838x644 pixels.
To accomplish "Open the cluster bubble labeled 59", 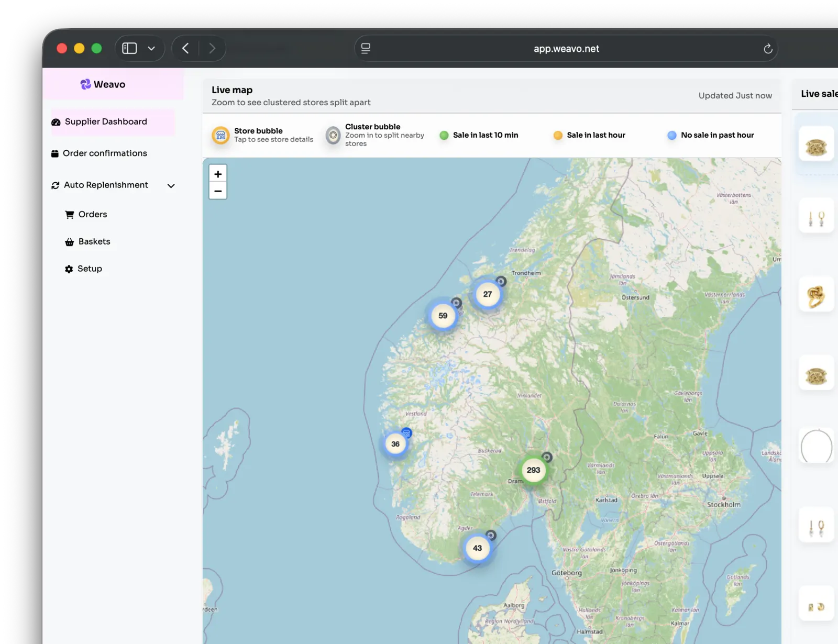I will [x=443, y=316].
